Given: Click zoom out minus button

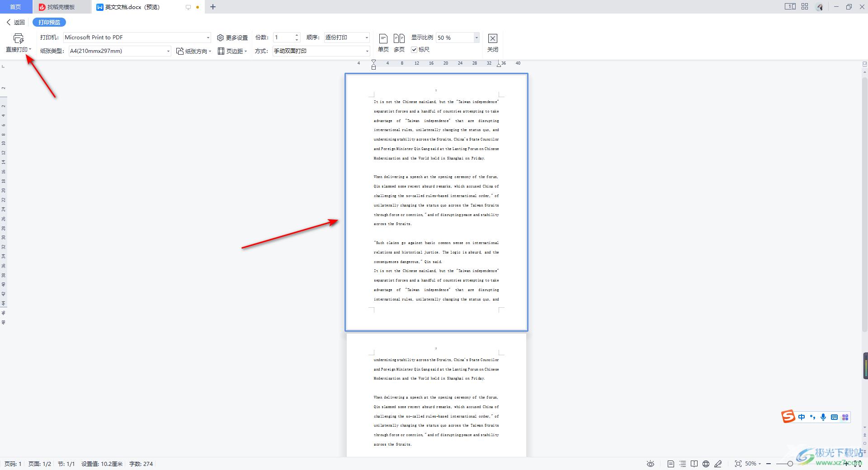Looking at the screenshot, I should (x=769, y=464).
